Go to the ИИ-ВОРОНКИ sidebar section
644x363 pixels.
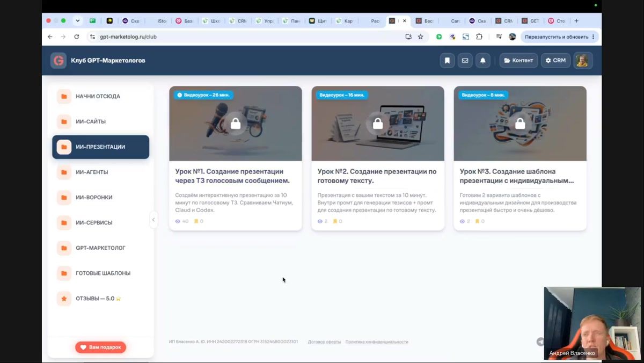click(x=100, y=198)
